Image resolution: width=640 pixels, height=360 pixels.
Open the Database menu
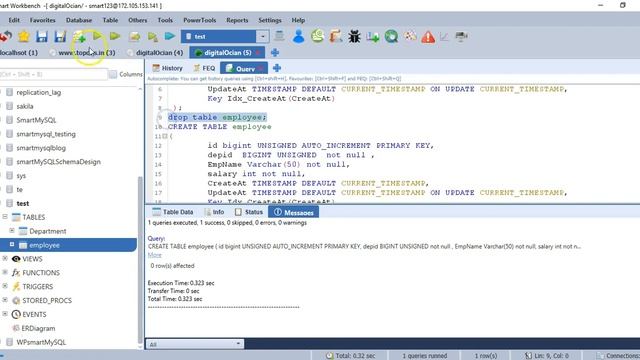79,20
